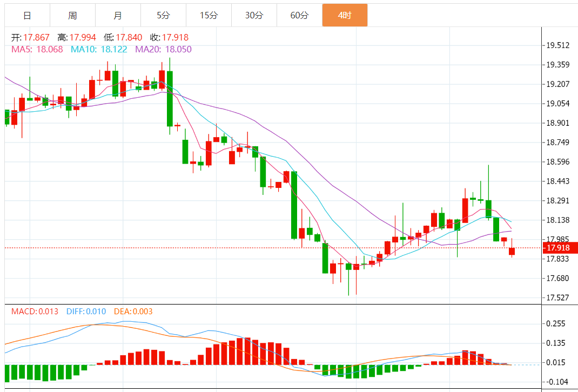
Task: Click the 17.527 price axis label
Action: coord(557,298)
